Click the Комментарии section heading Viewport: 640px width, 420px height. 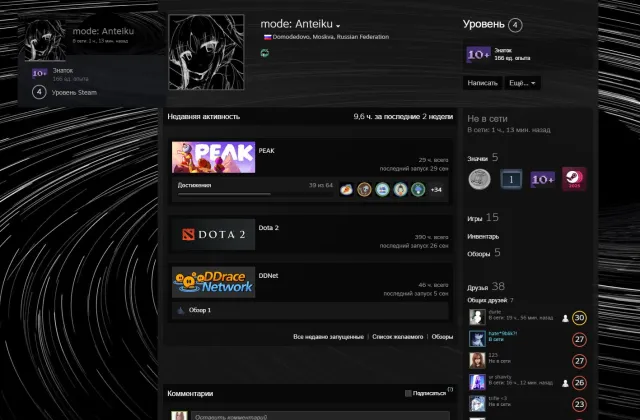click(190, 394)
